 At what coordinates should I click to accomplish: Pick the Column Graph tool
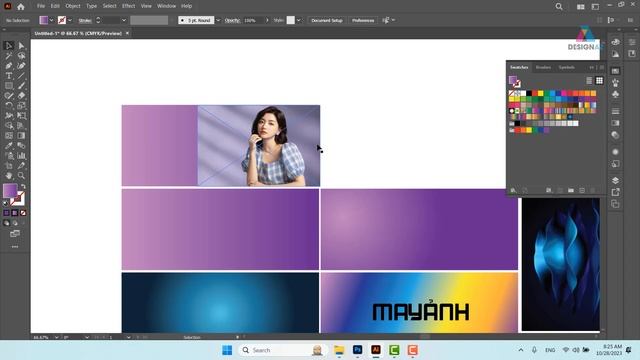[x=21, y=156]
